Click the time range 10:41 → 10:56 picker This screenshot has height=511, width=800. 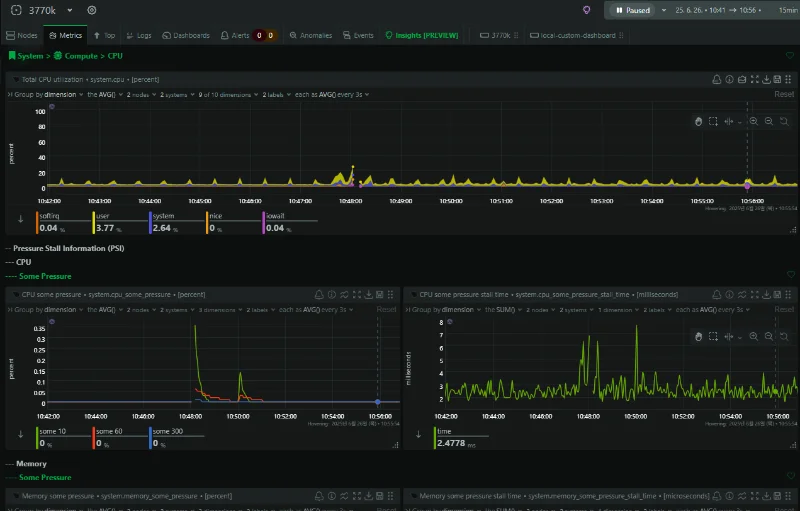(718, 10)
